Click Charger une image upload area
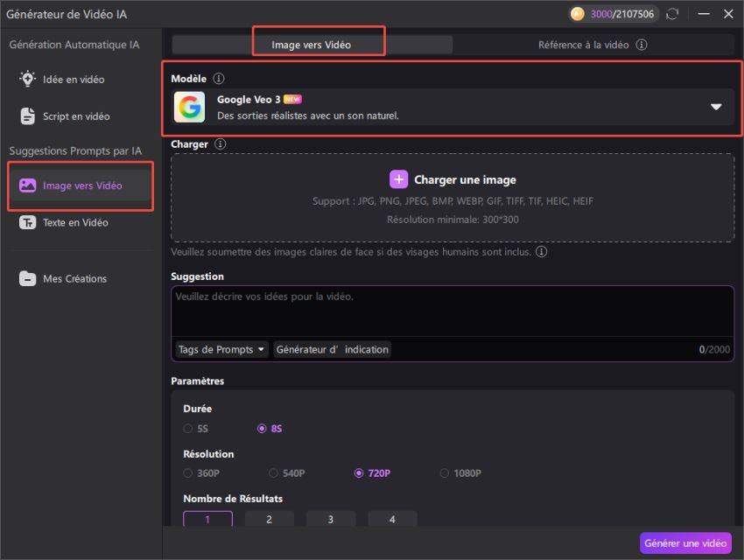This screenshot has height=560, width=744. point(453,198)
